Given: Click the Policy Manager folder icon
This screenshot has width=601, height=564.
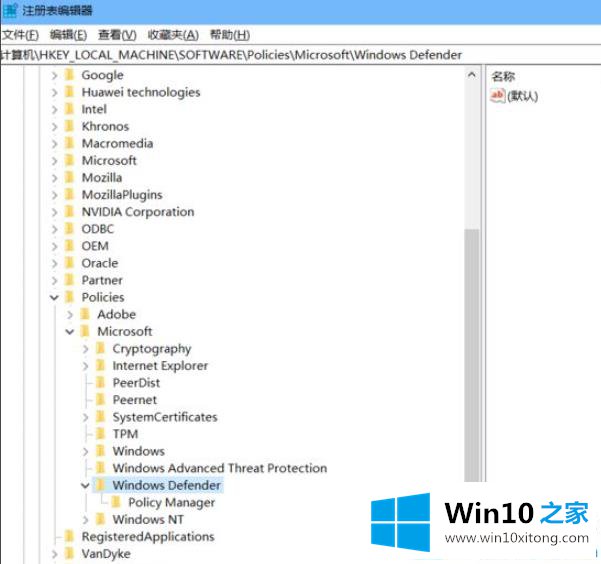Looking at the screenshot, I should (115, 502).
